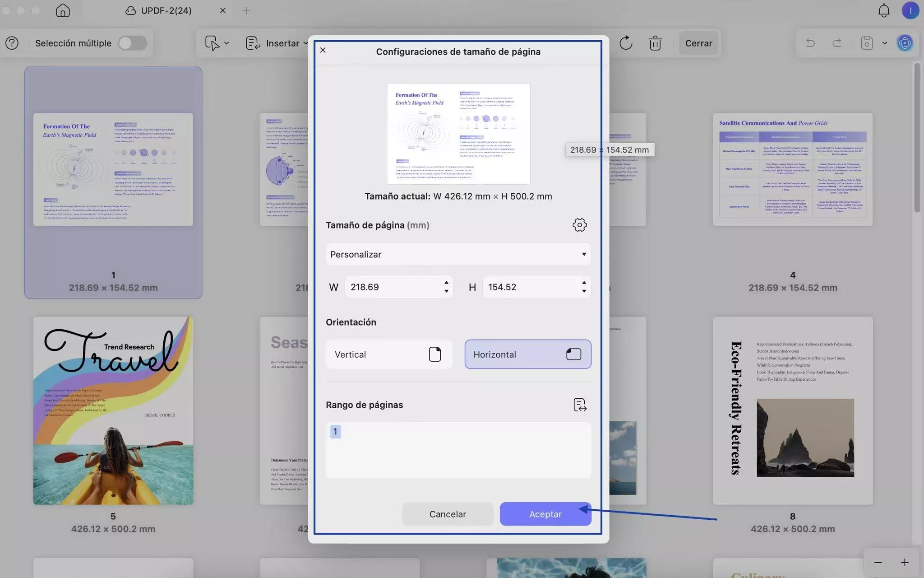Click the help question mark icon
This screenshot has height=578, width=924.
(12, 43)
